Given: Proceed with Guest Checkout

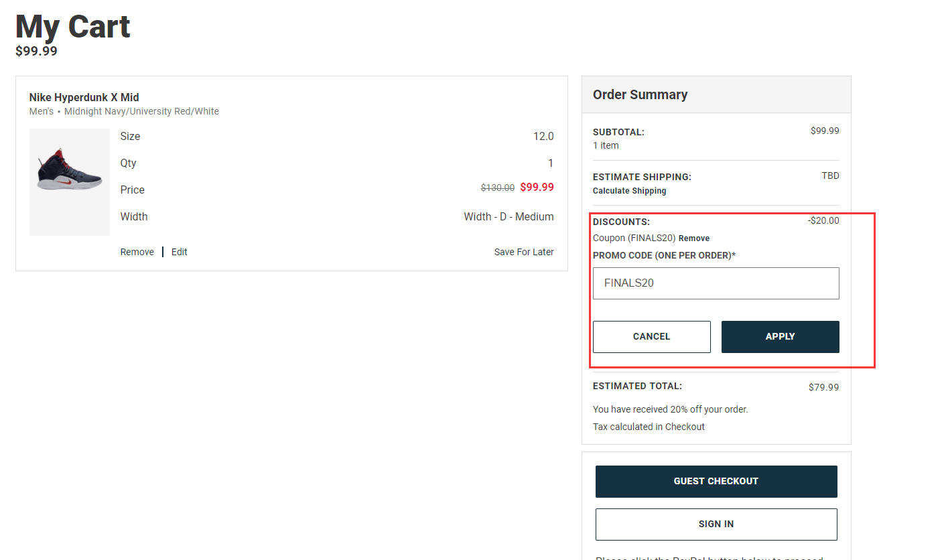Looking at the screenshot, I should pyautogui.click(x=716, y=482).
